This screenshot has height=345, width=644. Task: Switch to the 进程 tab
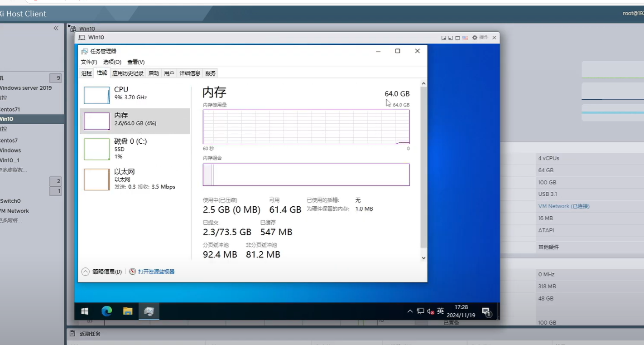tap(87, 73)
